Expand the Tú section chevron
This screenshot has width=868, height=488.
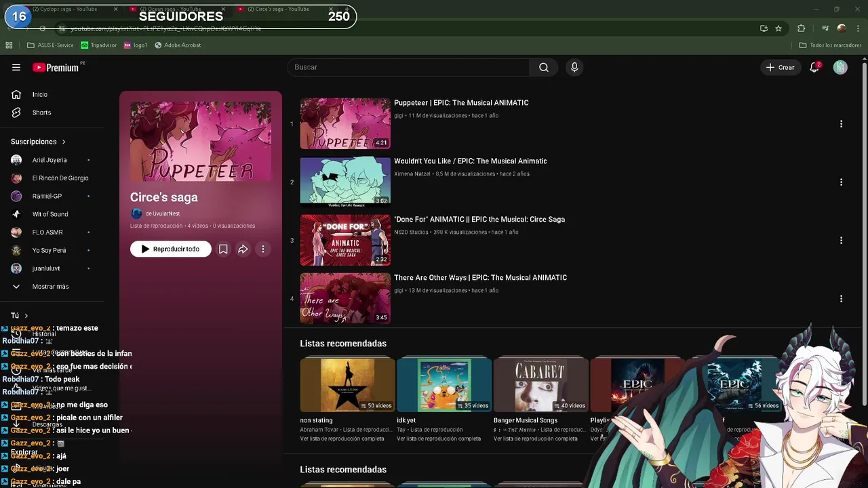pos(26,316)
